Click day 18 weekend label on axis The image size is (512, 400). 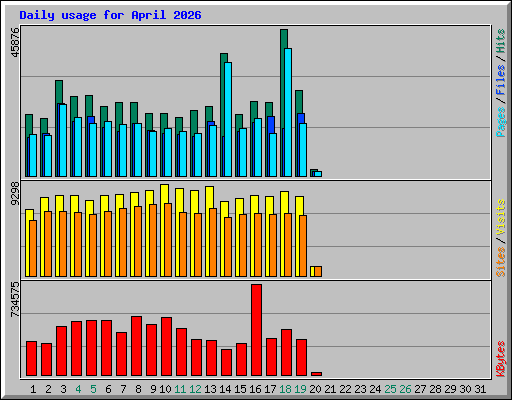click(x=286, y=389)
